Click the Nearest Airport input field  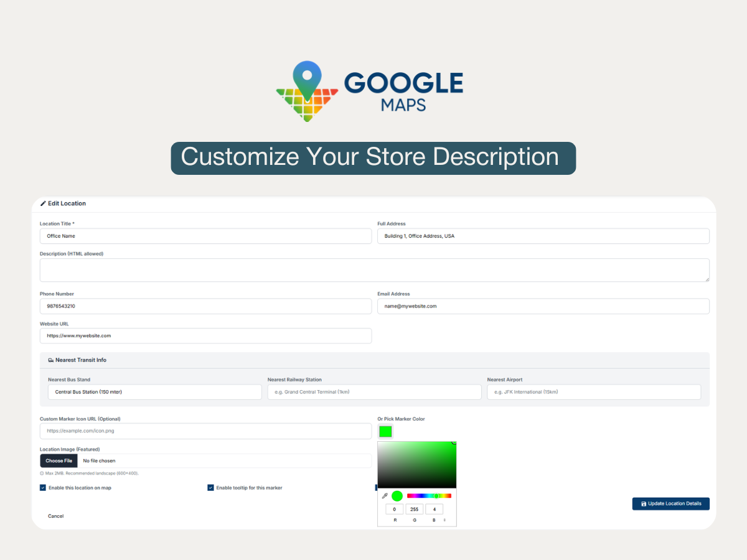click(593, 392)
